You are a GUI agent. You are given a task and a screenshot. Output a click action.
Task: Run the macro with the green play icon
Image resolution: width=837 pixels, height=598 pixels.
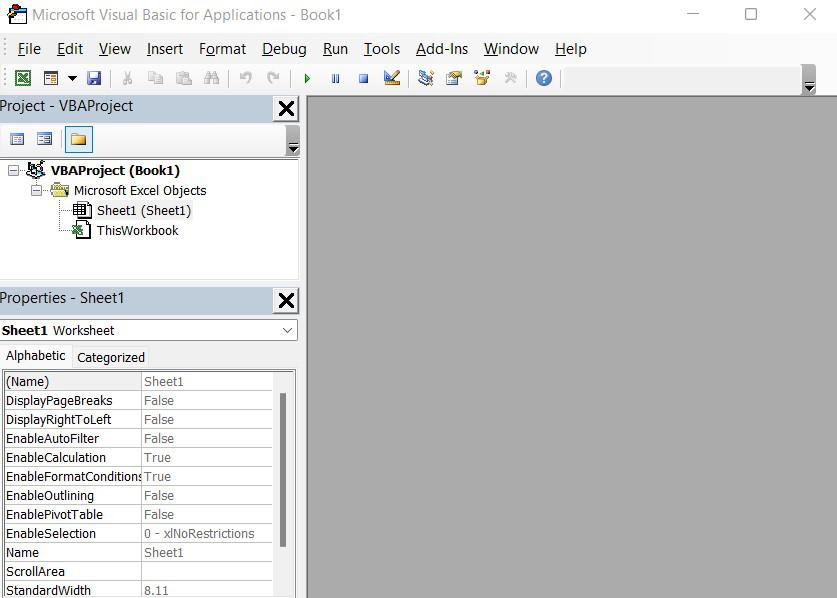tap(307, 78)
